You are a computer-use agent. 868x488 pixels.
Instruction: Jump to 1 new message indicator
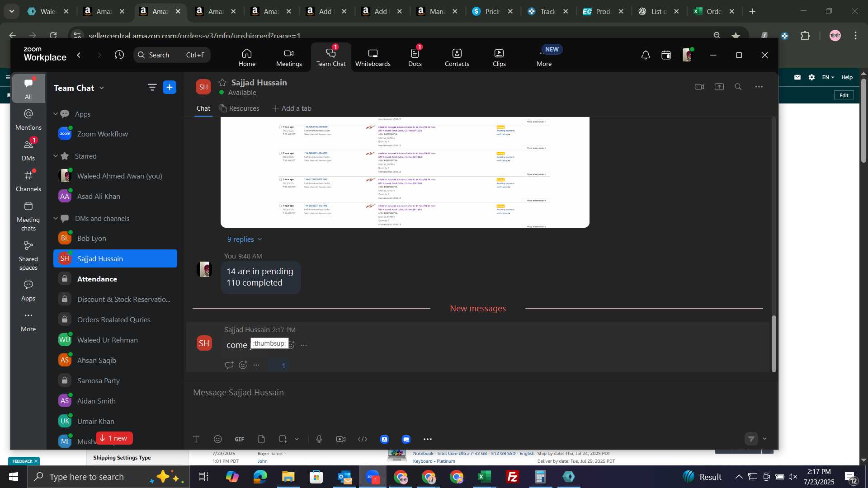tap(114, 438)
